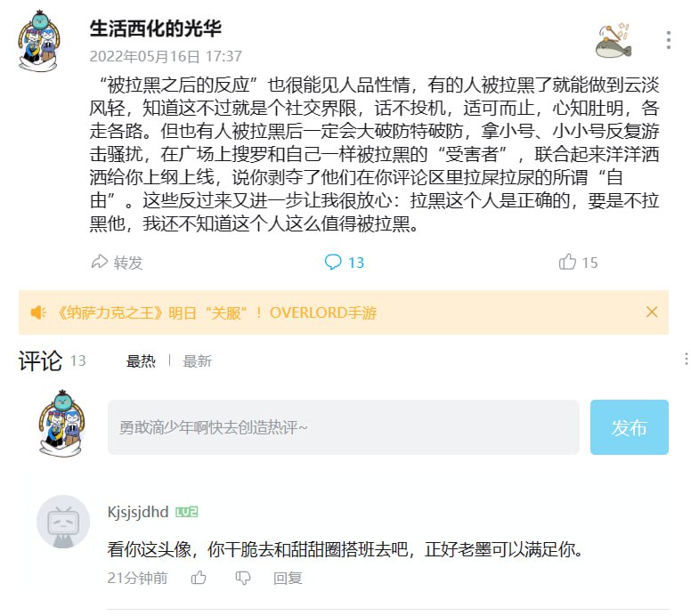Click the post author's avatar
The image size is (691, 616).
[x=38, y=41]
